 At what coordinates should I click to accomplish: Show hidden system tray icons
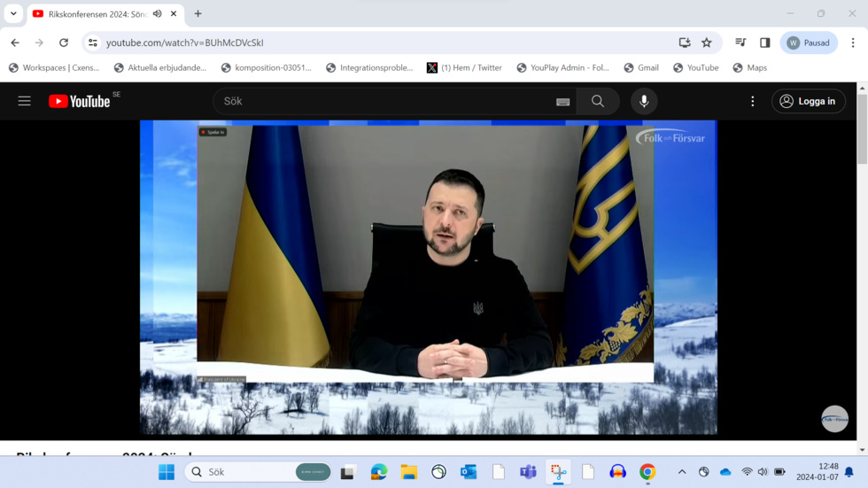tap(682, 472)
